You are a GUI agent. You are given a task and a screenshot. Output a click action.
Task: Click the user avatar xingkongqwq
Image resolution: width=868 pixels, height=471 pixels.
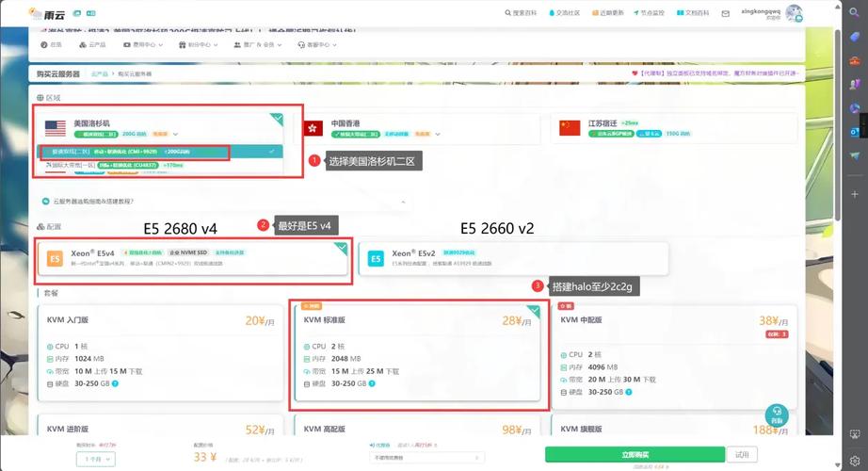click(795, 13)
